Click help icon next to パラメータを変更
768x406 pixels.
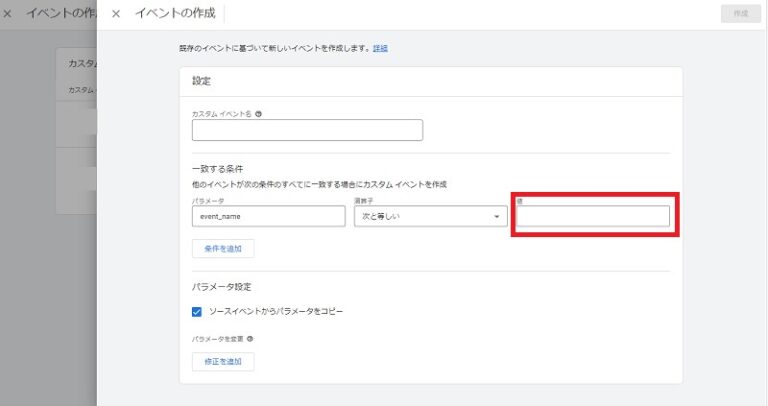[x=249, y=339]
